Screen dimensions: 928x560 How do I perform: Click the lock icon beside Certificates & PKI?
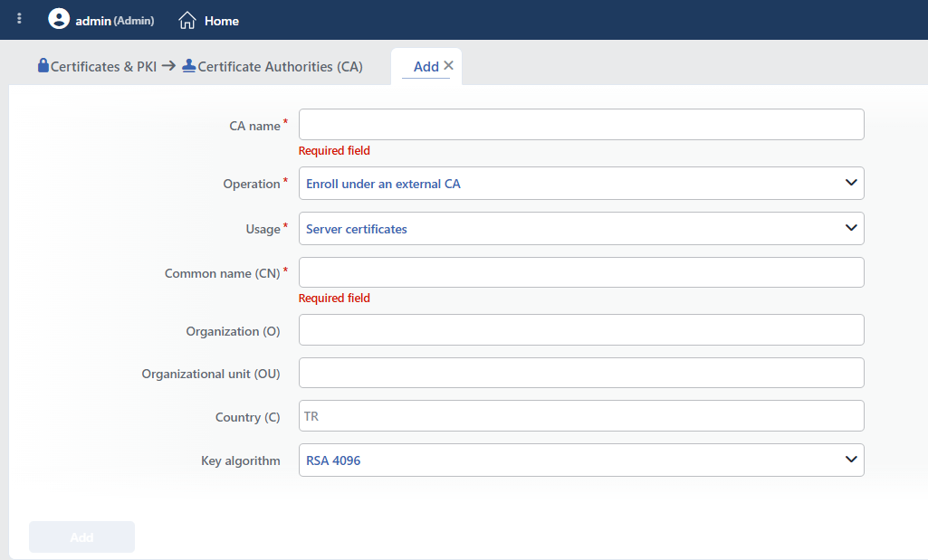43,65
